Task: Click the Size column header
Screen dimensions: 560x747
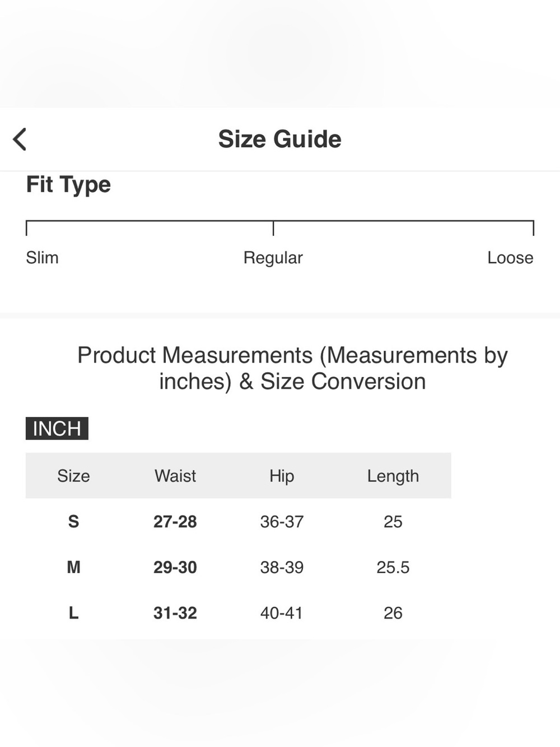Action: point(73,476)
